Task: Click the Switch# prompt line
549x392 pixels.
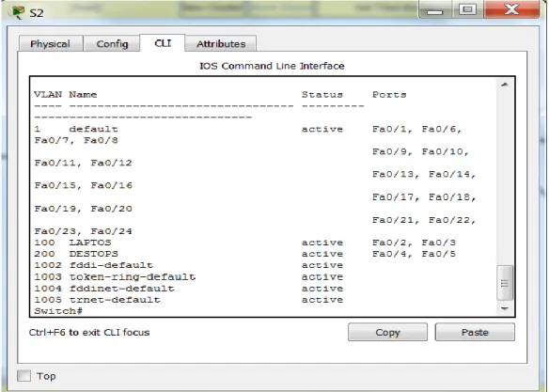Action: tap(58, 311)
